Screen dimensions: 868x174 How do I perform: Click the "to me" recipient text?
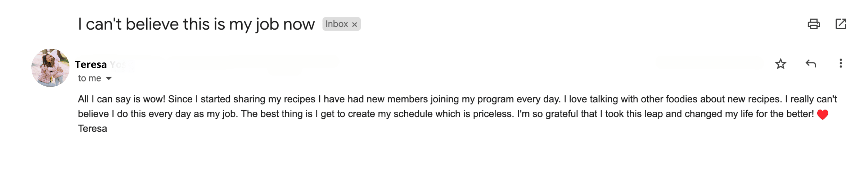89,79
